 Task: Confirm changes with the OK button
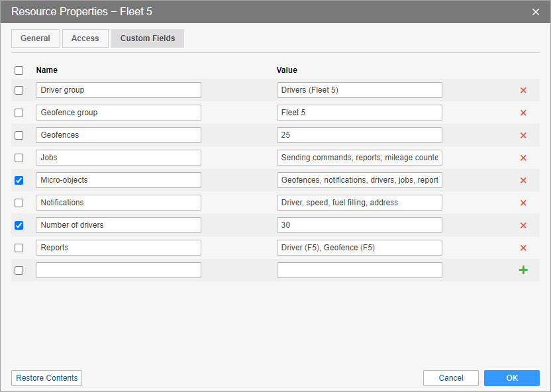click(x=512, y=378)
